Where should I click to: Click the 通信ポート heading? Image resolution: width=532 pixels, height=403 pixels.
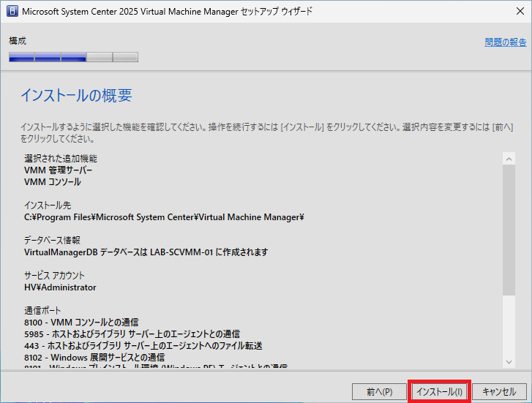point(42,311)
